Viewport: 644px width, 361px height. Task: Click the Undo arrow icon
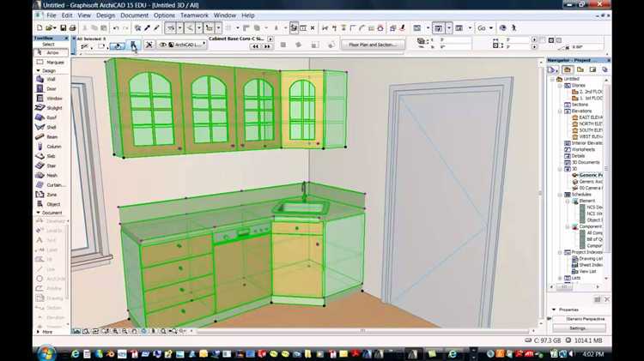click(116, 28)
